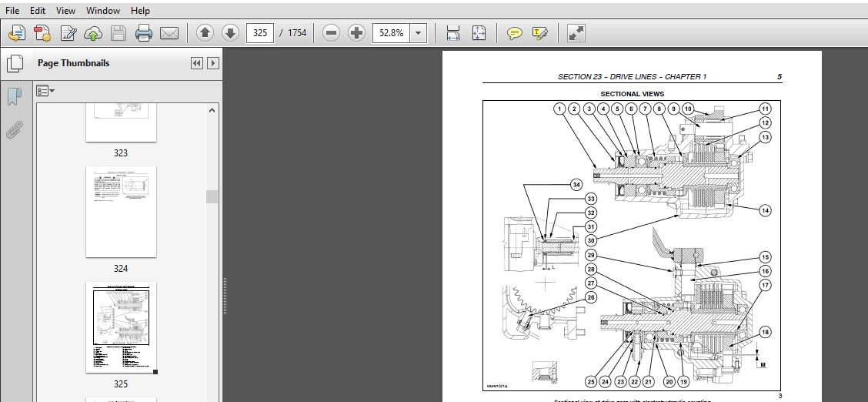Click the Convert/Export PDF icon
This screenshot has height=402, width=868.
pos(42,33)
